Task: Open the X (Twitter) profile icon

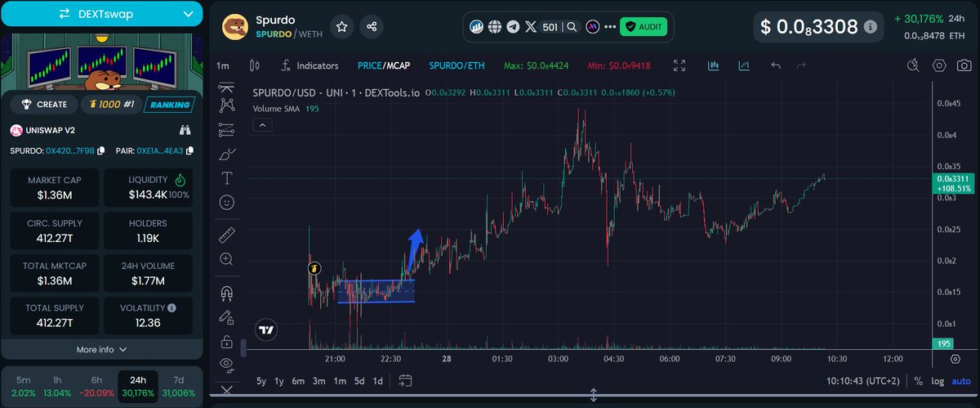Action: tap(532, 27)
